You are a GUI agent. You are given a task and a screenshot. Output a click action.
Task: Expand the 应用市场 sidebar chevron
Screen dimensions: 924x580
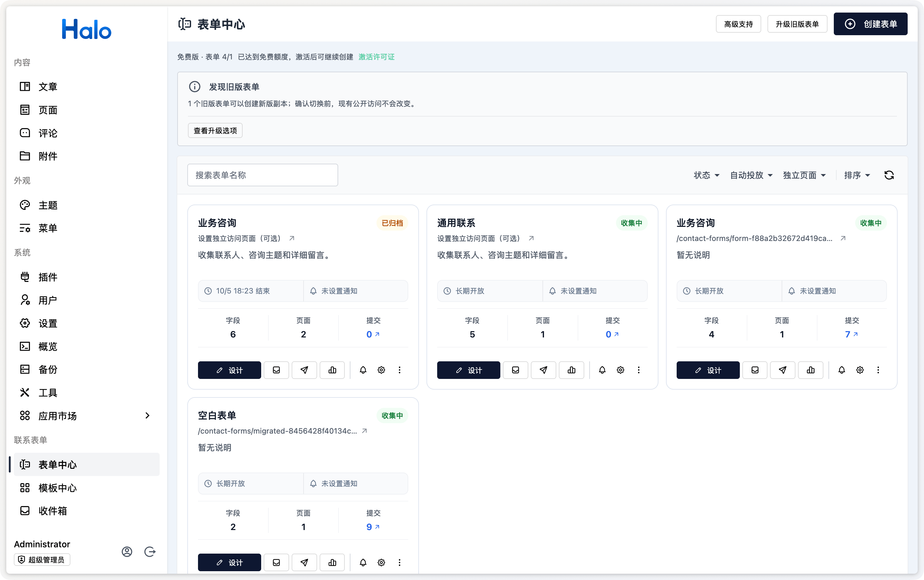[147, 415]
